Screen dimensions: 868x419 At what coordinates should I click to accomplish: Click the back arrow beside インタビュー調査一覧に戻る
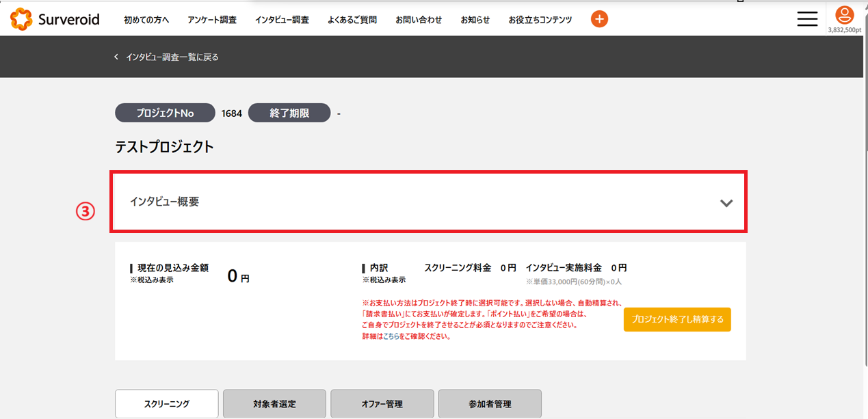point(116,57)
